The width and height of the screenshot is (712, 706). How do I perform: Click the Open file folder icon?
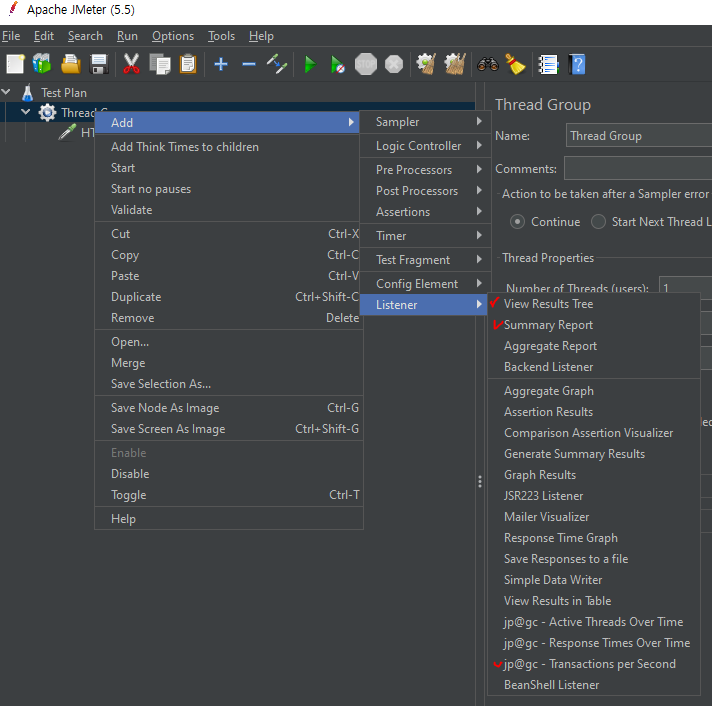click(x=71, y=64)
